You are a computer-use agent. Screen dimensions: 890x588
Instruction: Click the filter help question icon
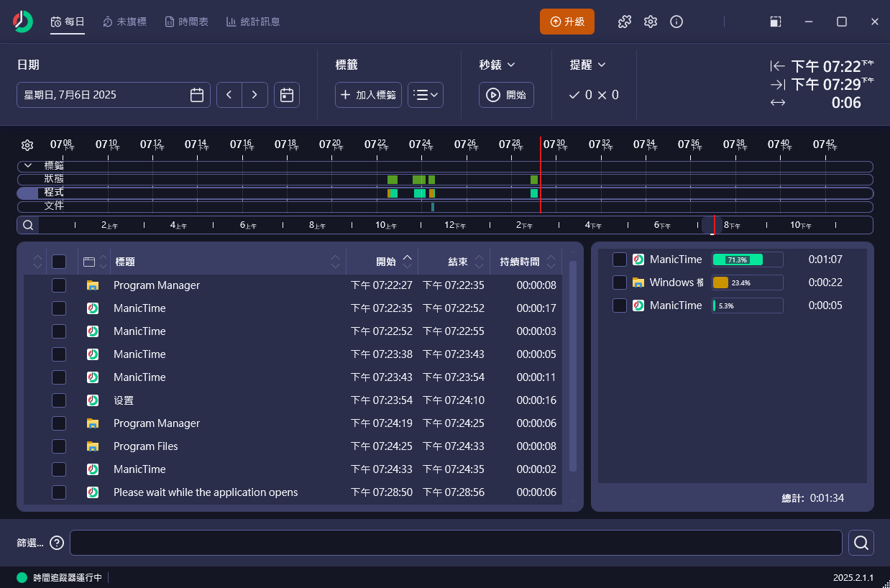coord(57,543)
